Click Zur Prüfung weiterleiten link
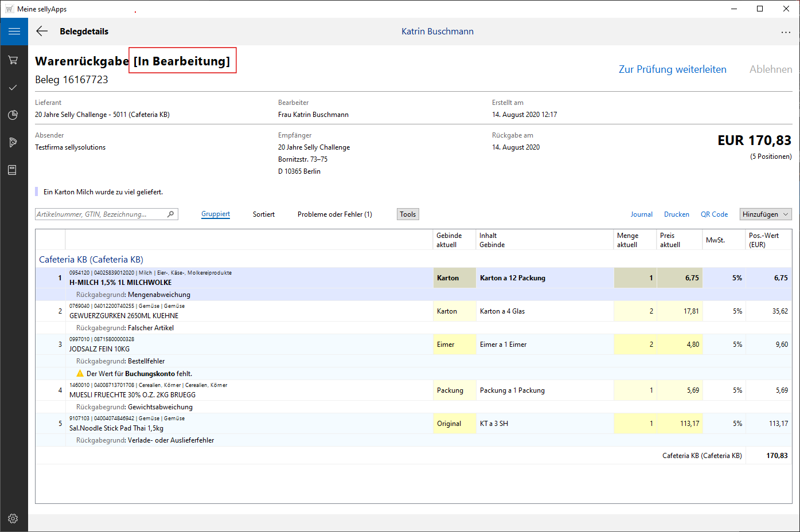800x532 pixels. pos(672,69)
